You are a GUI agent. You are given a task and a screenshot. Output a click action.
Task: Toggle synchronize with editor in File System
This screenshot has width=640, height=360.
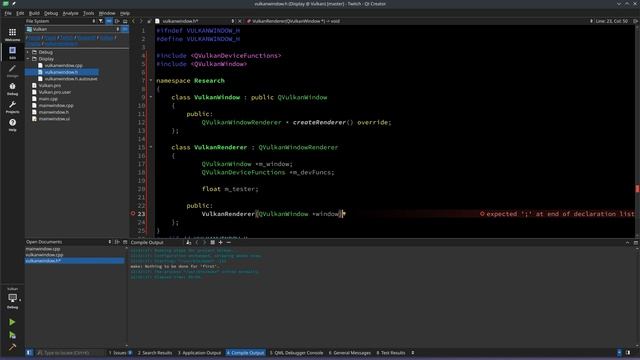[x=109, y=21]
